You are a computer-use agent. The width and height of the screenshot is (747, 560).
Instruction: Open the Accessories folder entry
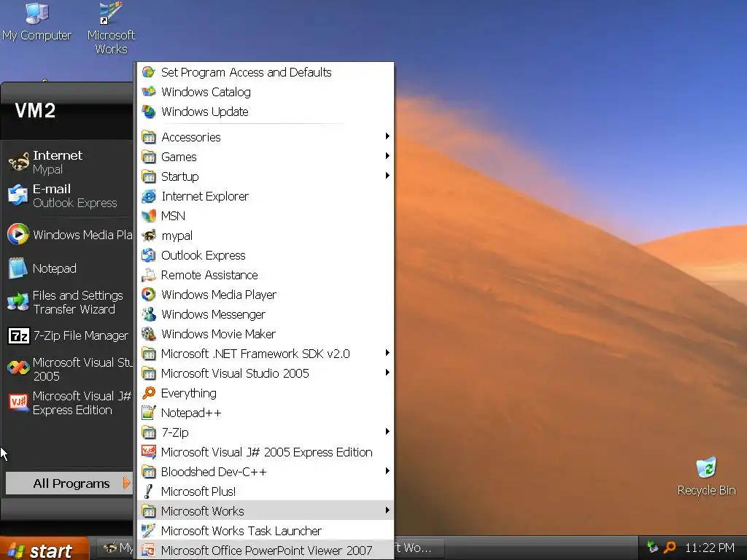(266, 137)
